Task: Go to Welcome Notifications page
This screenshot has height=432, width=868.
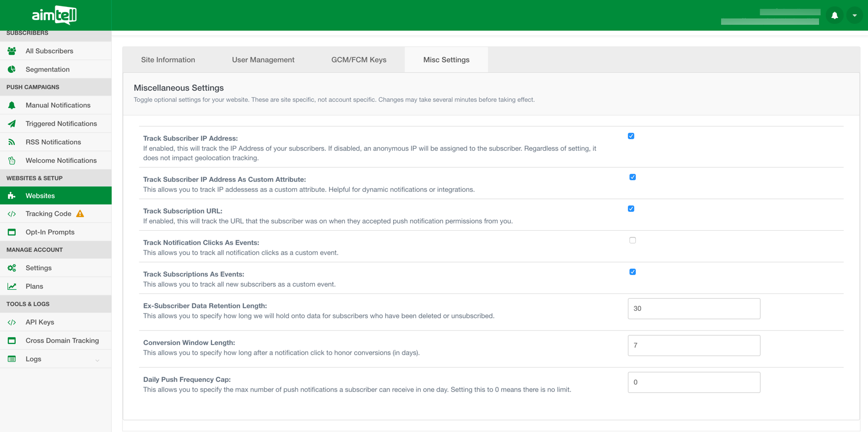Action: tap(61, 161)
